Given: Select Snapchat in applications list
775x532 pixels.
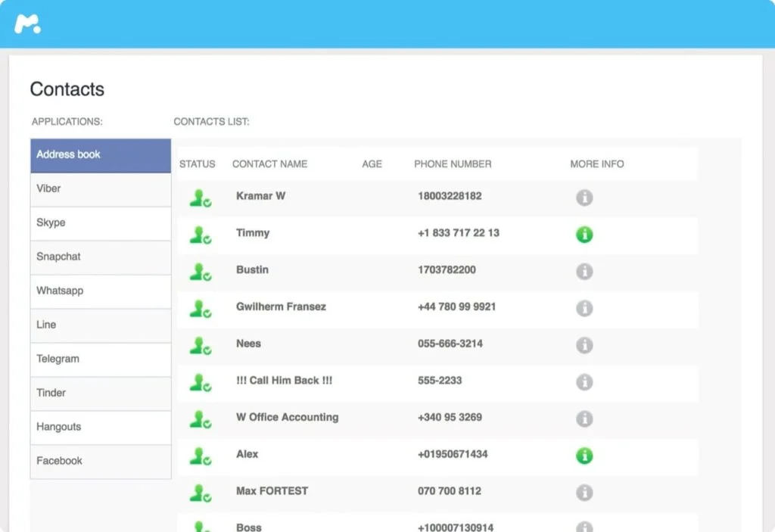Looking at the screenshot, I should click(x=101, y=257).
